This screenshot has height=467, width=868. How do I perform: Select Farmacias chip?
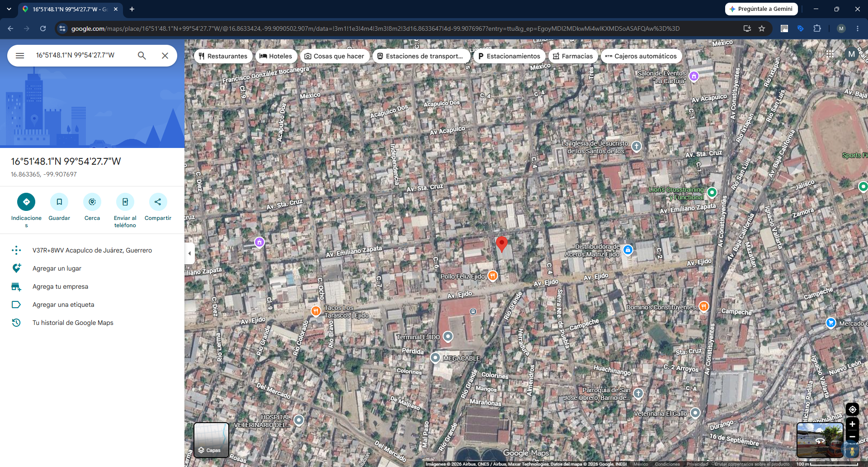point(573,56)
